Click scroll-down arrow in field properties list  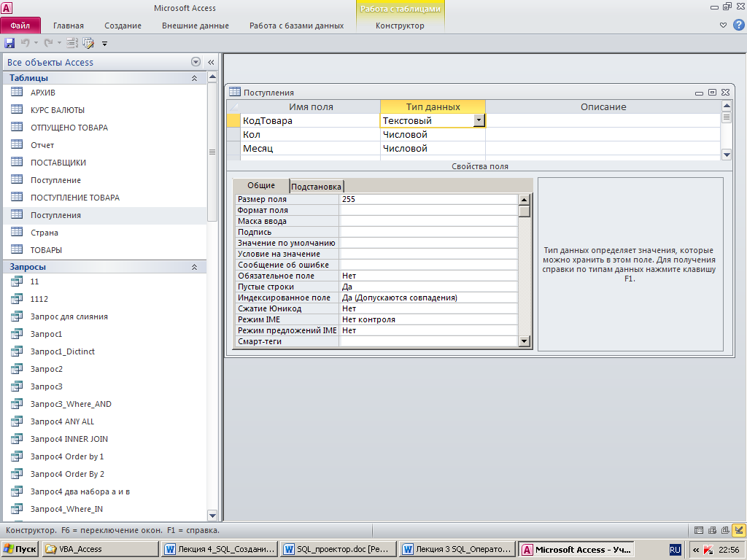pos(525,341)
